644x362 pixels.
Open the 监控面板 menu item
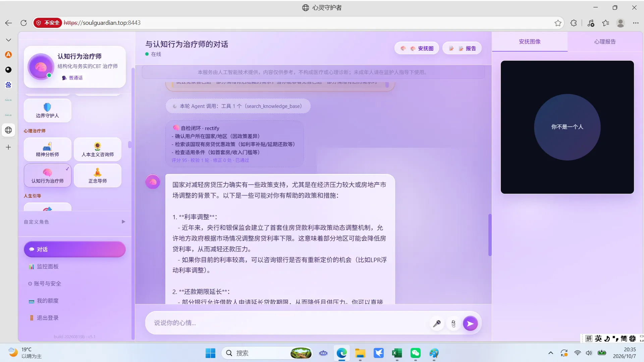click(x=74, y=266)
